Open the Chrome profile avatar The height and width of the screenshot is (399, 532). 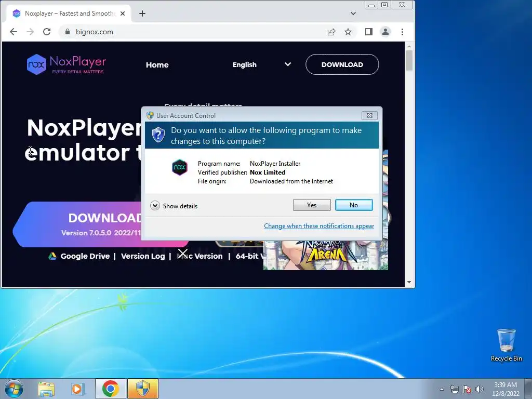click(x=385, y=32)
